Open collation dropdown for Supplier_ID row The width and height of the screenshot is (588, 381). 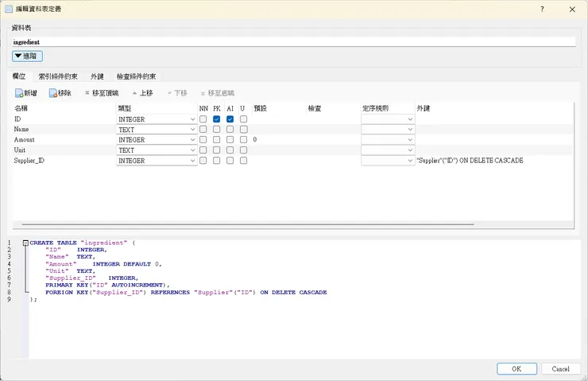[388, 161]
